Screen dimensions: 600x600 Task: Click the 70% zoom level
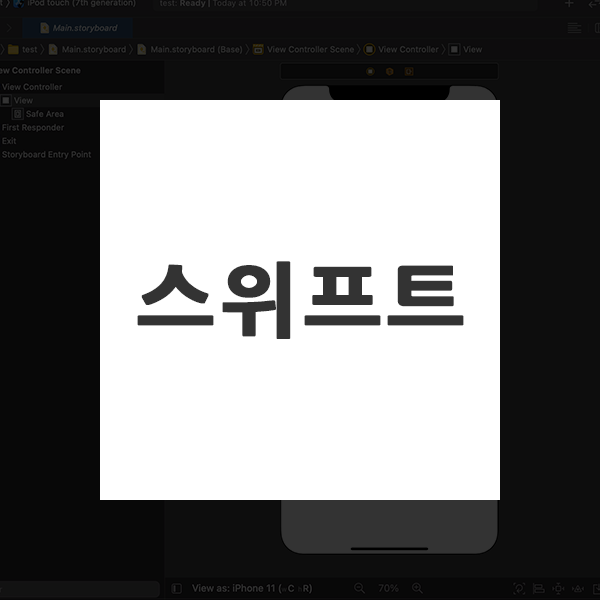388,588
